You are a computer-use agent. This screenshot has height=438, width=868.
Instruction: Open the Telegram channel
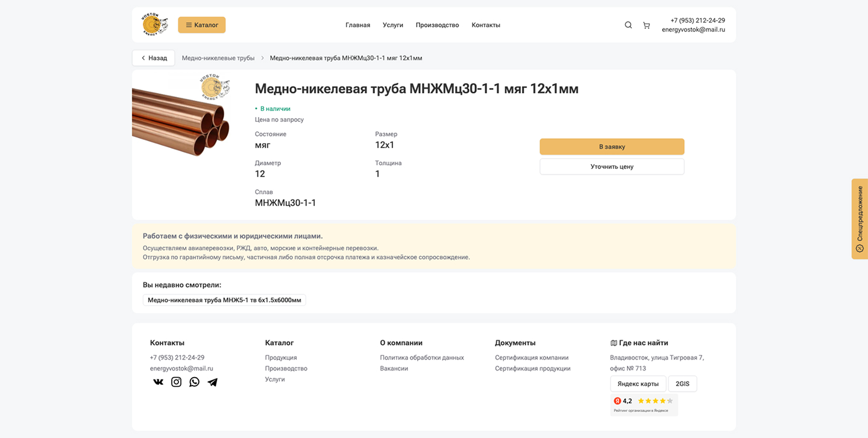click(x=212, y=381)
